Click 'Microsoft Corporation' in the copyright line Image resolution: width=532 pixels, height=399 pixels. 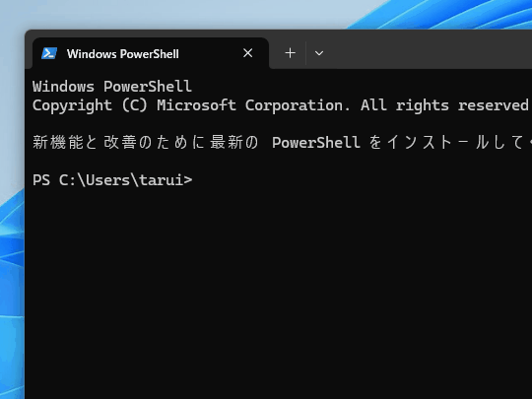pos(253,105)
